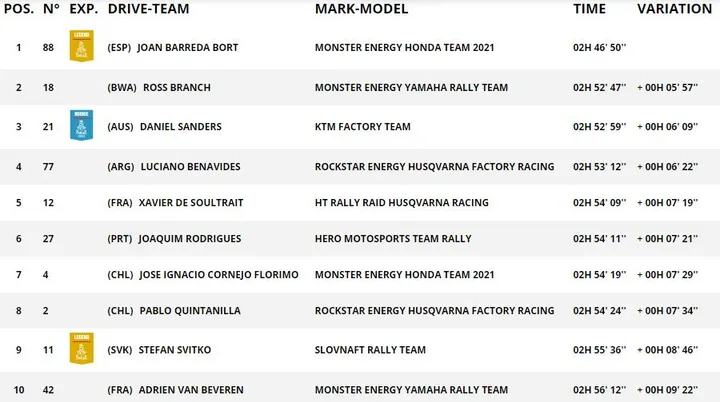Open Xavier De Soultrait rider entry
720x402 pixels.
point(191,203)
